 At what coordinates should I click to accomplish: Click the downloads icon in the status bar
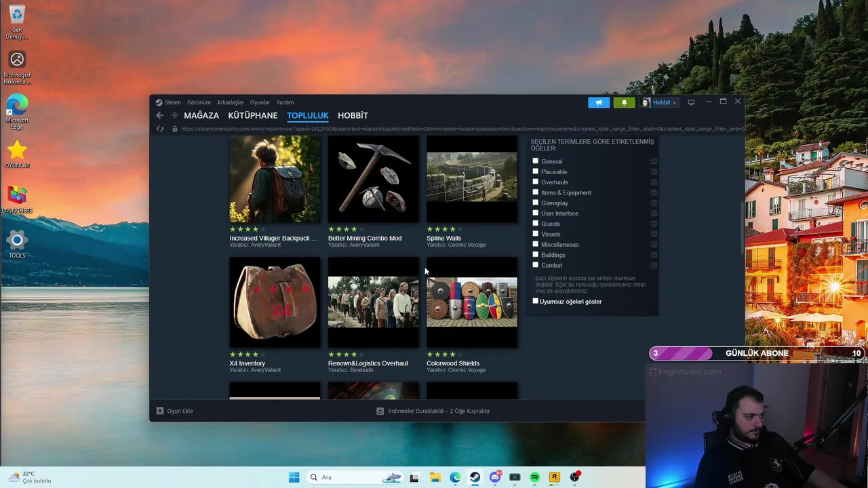380,411
